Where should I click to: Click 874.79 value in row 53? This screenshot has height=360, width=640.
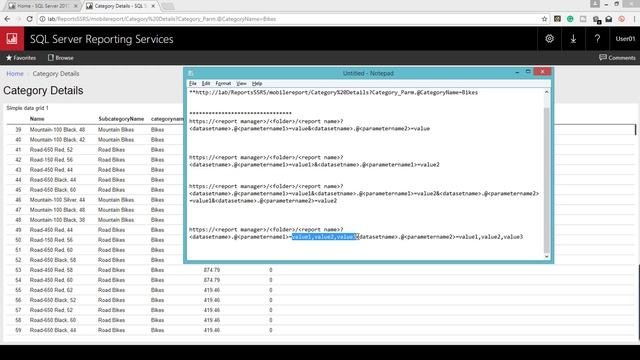point(212,270)
